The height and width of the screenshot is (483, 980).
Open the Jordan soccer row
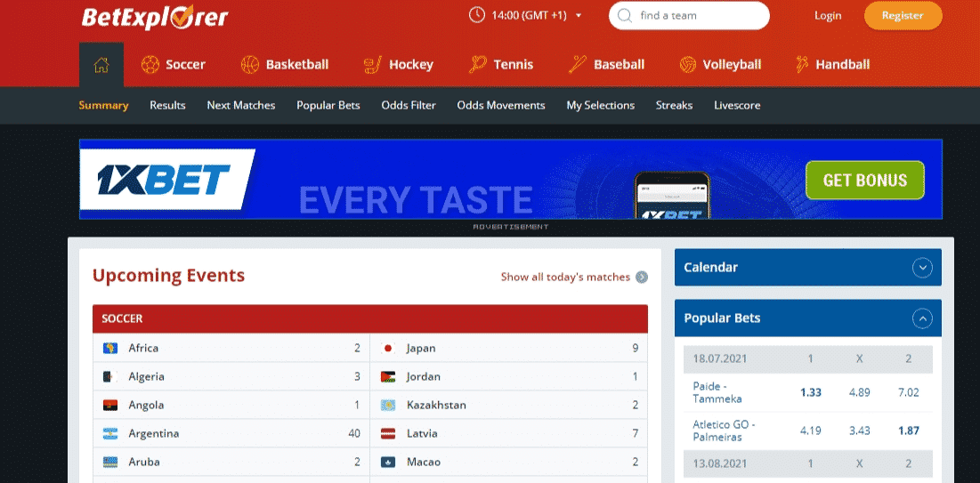509,377
